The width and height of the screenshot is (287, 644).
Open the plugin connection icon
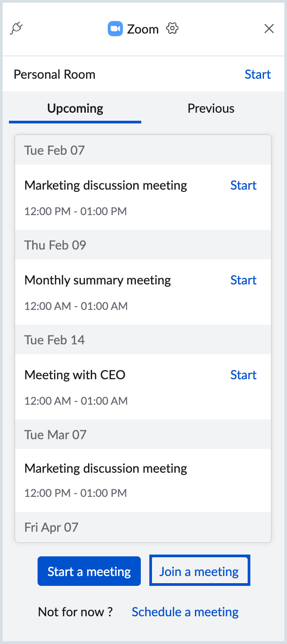tap(17, 28)
